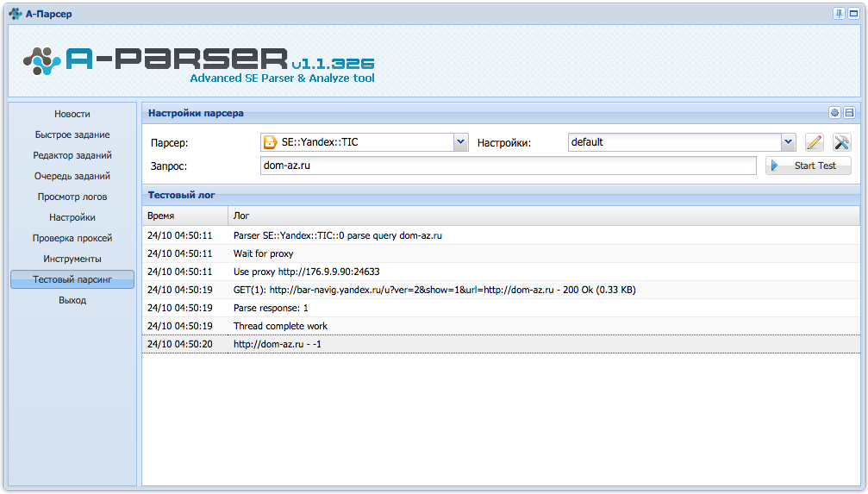Screen dimensions: 868x494
Task: Expand the Парсер dropdown arrow
Action: 460,142
